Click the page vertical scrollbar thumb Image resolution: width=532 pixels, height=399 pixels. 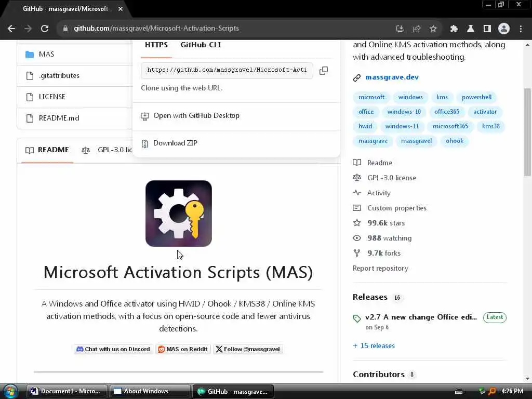coord(528,132)
